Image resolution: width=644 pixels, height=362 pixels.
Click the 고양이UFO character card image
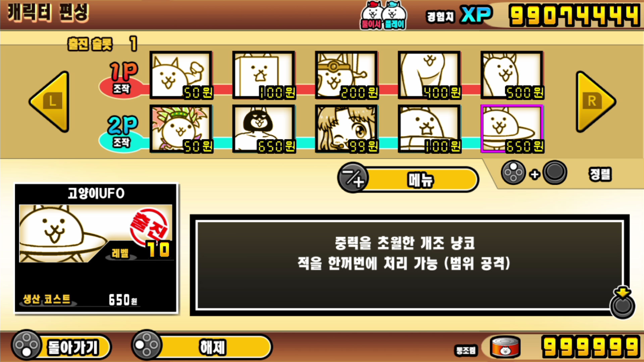tap(96, 233)
